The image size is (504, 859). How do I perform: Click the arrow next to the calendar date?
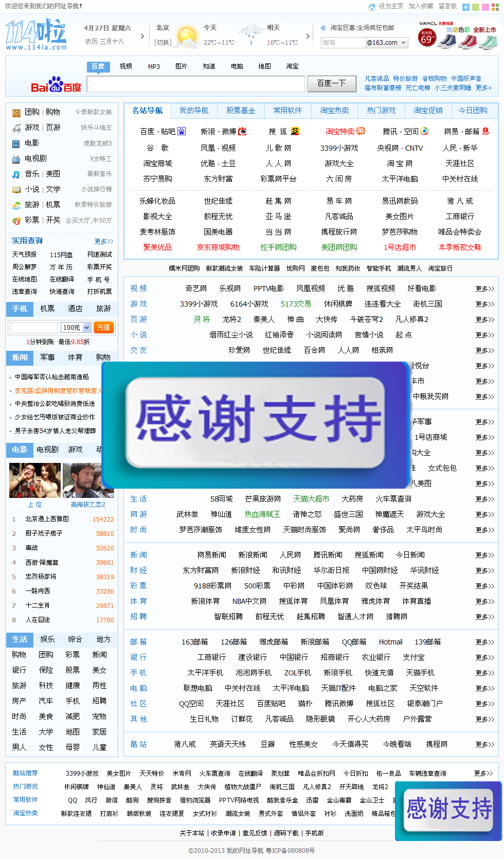pos(142,36)
